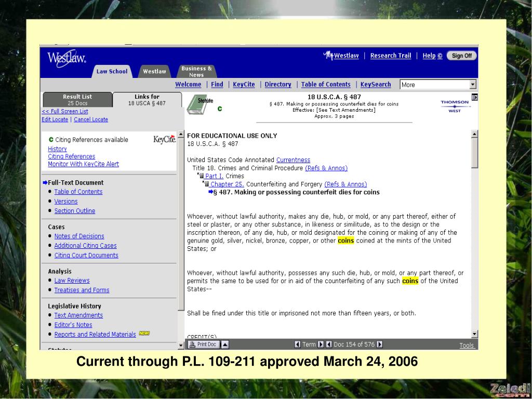Open Notes of Decisions link
Viewport: 532px width, 399px height.
pos(79,236)
